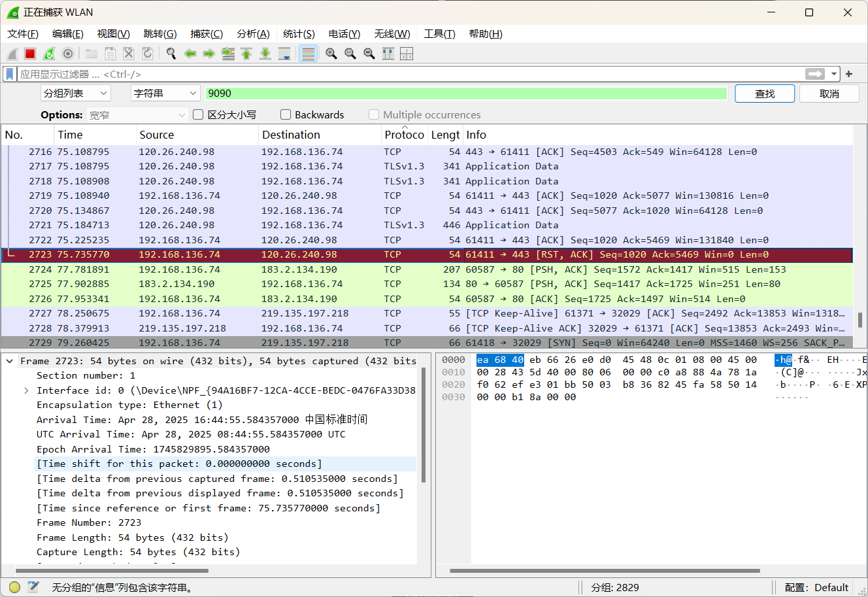Image resolution: width=868 pixels, height=597 pixels.
Task: Open the 工具(T) menu
Action: [439, 34]
